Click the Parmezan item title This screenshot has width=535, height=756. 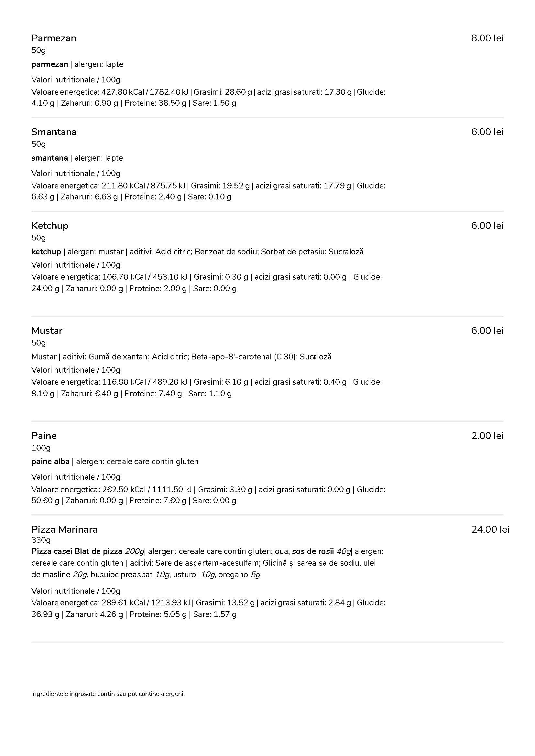click(x=54, y=38)
